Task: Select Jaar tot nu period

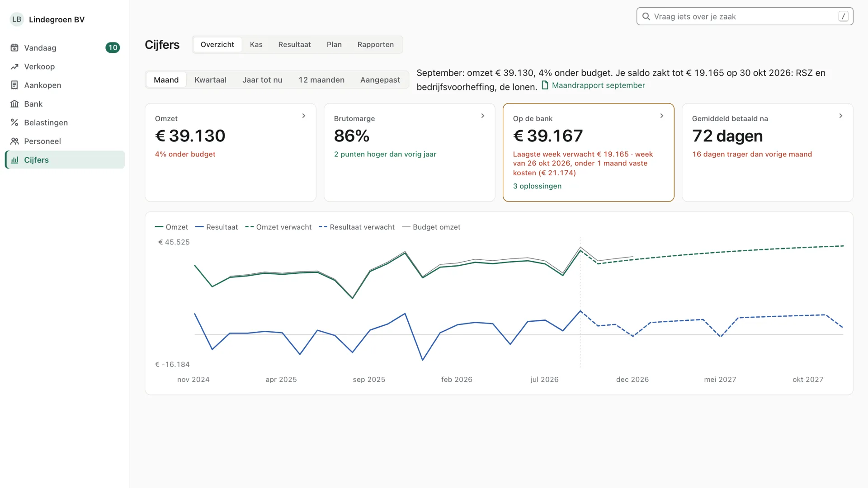Action: point(262,80)
